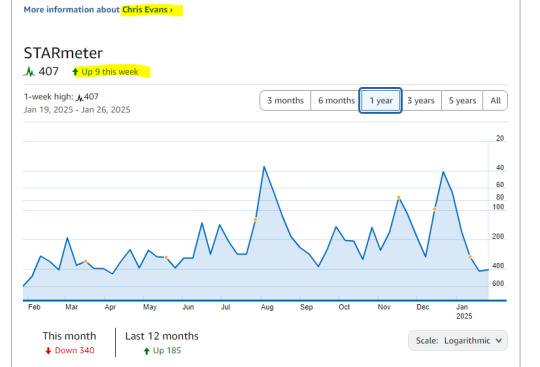540x367 pixels.
Task: Click the Aug label on the x-axis
Action: [267, 307]
